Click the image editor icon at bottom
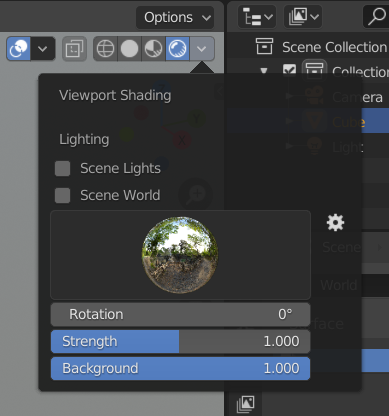 click(x=246, y=404)
